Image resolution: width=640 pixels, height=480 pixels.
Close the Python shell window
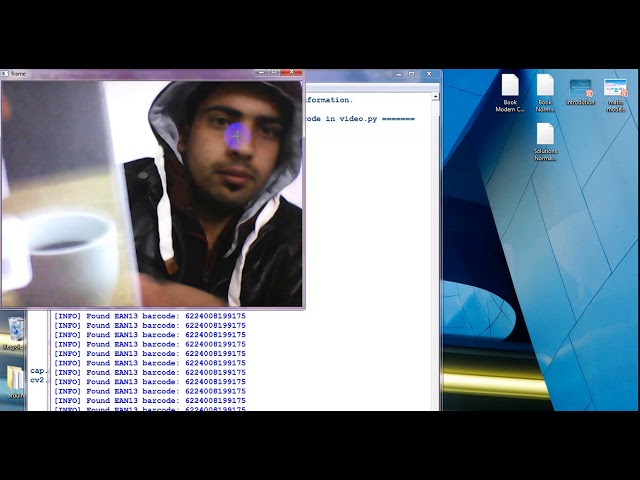(x=429, y=74)
